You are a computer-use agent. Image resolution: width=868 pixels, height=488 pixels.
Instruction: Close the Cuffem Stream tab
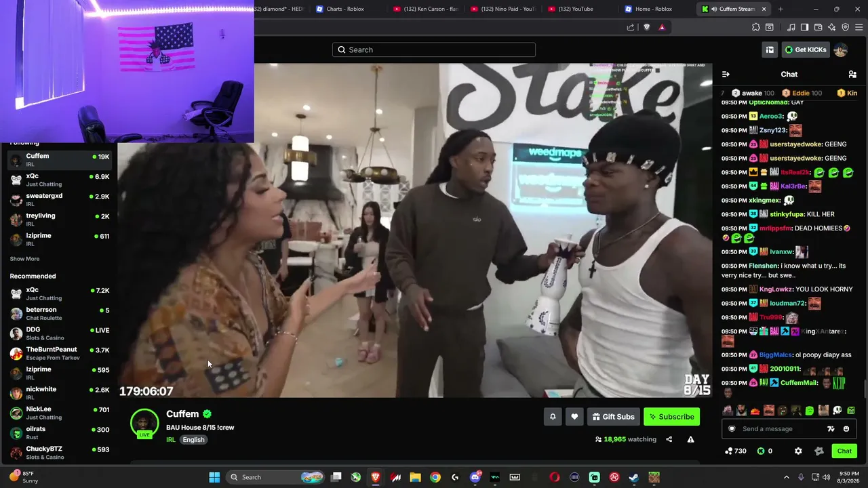tap(764, 9)
